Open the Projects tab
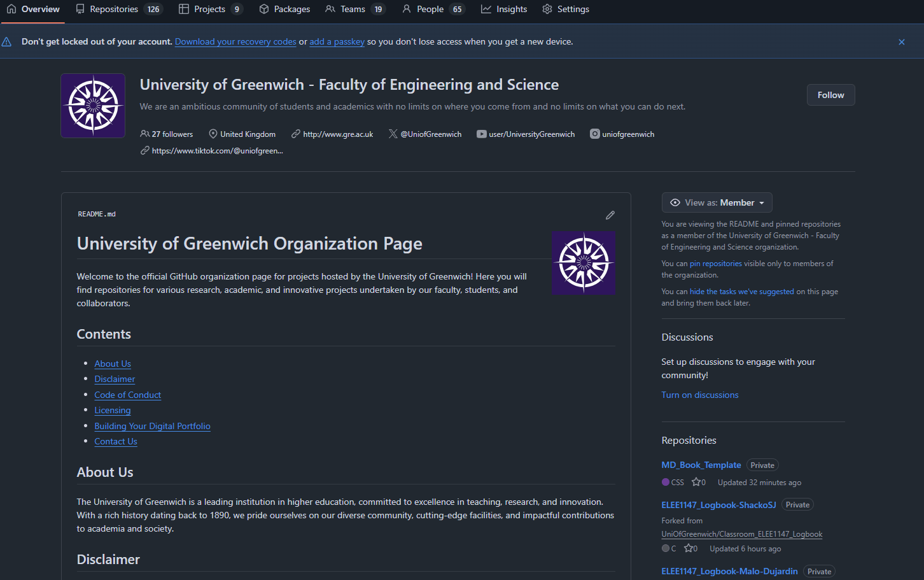Image resolution: width=924 pixels, height=580 pixels. 211,9
